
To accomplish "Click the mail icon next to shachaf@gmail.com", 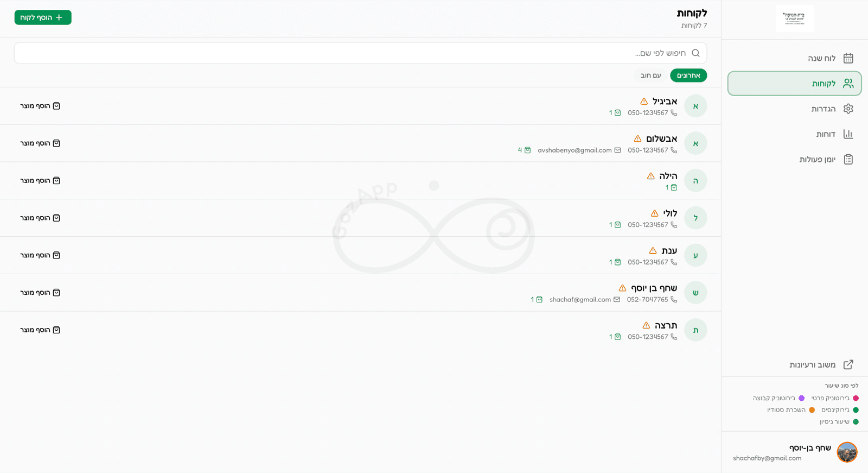I will 617,300.
